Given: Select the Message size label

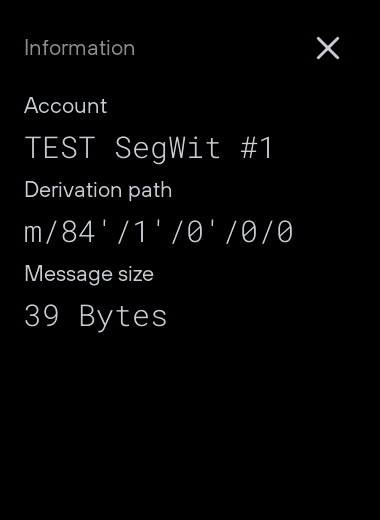Looking at the screenshot, I should point(89,274).
